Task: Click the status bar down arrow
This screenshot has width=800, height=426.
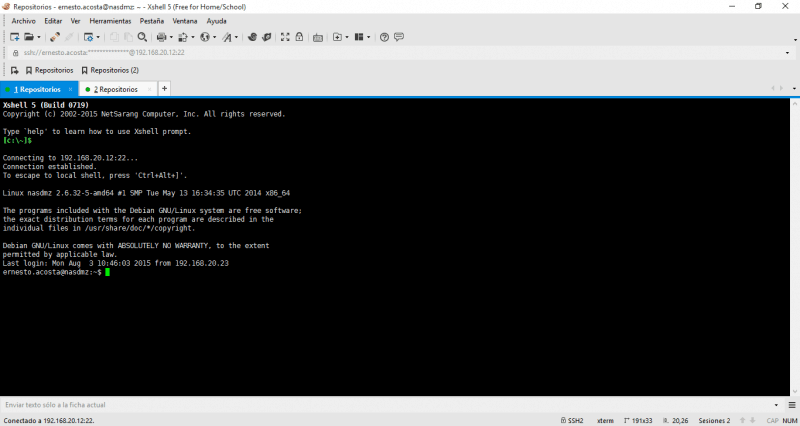Action: pos(753,421)
